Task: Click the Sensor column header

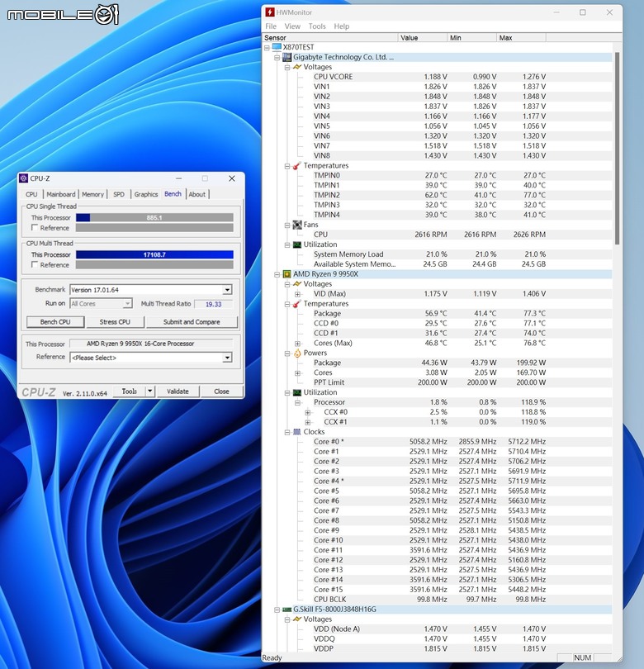Action: coord(330,37)
